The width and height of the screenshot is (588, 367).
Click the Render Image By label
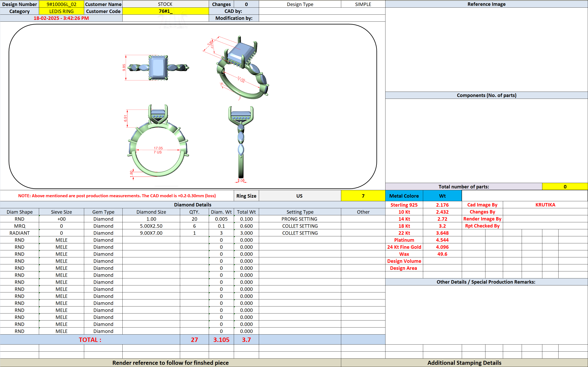[482, 219]
